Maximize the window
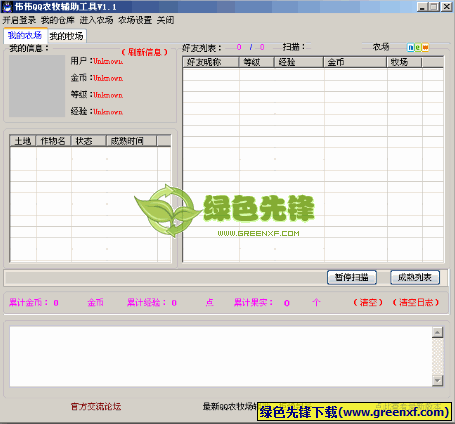The width and height of the screenshot is (455, 424). click(x=434, y=7)
